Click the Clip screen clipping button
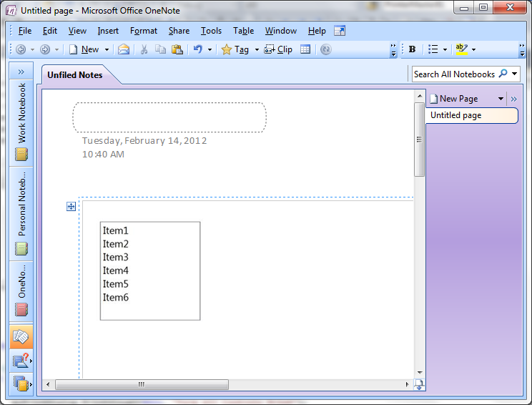Image resolution: width=532 pixels, height=405 pixels. [278, 49]
